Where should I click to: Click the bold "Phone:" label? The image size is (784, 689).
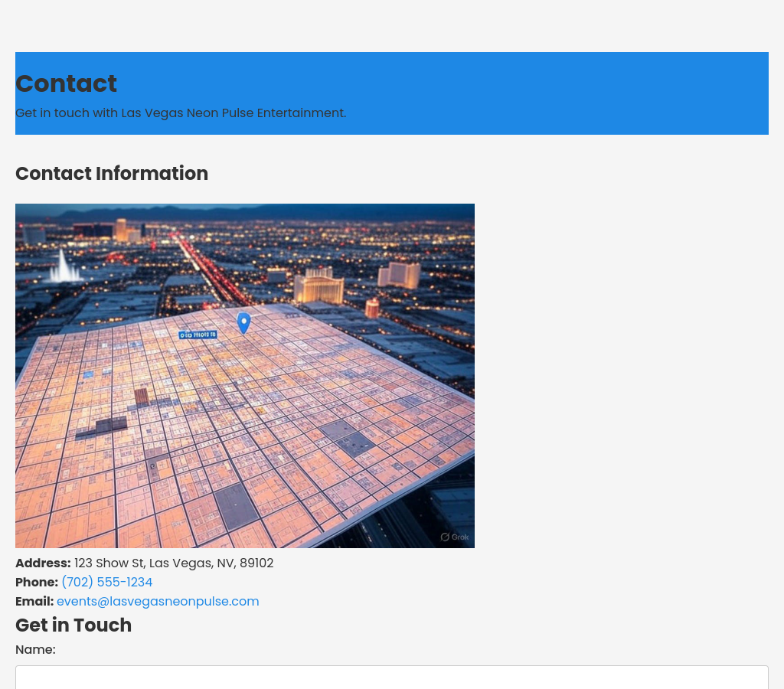click(x=37, y=583)
